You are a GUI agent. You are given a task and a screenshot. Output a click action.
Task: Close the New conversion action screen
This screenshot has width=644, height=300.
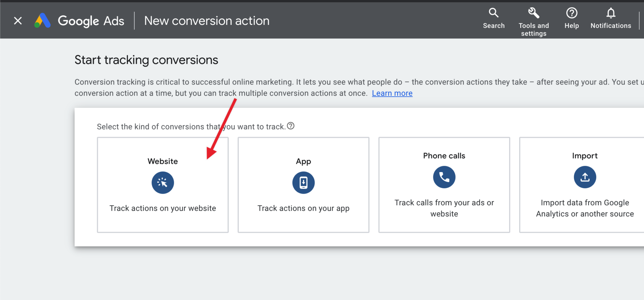coord(18,20)
